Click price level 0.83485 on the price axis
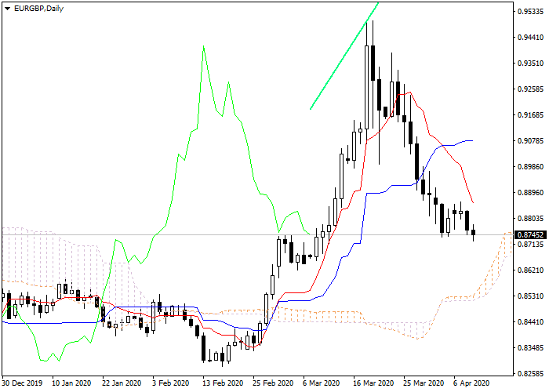The width and height of the screenshot is (549, 392). click(x=530, y=348)
